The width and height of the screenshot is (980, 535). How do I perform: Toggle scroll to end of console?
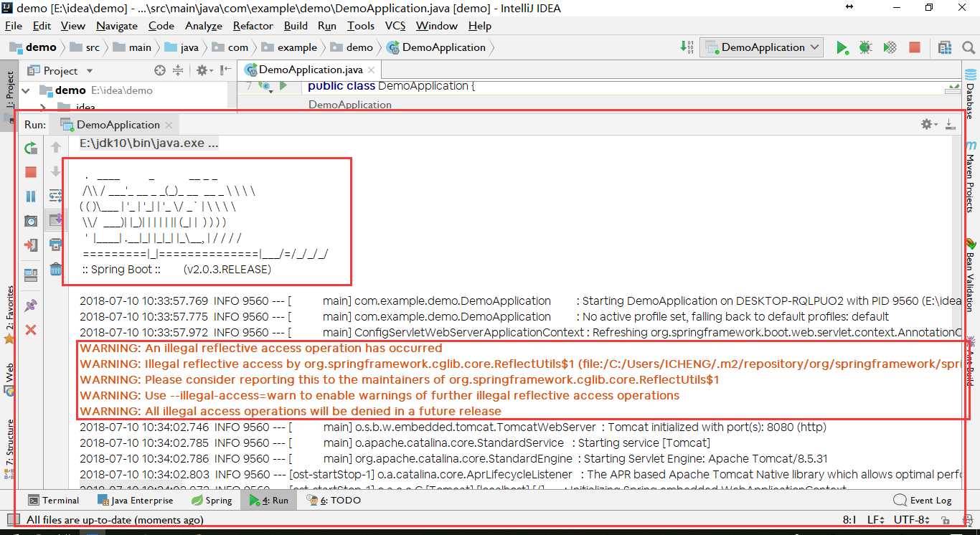55,220
